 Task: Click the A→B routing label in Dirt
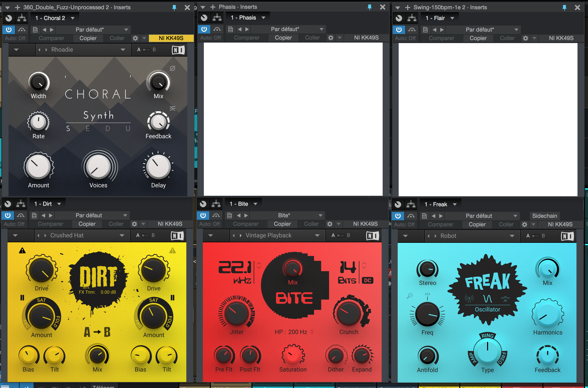(97, 332)
